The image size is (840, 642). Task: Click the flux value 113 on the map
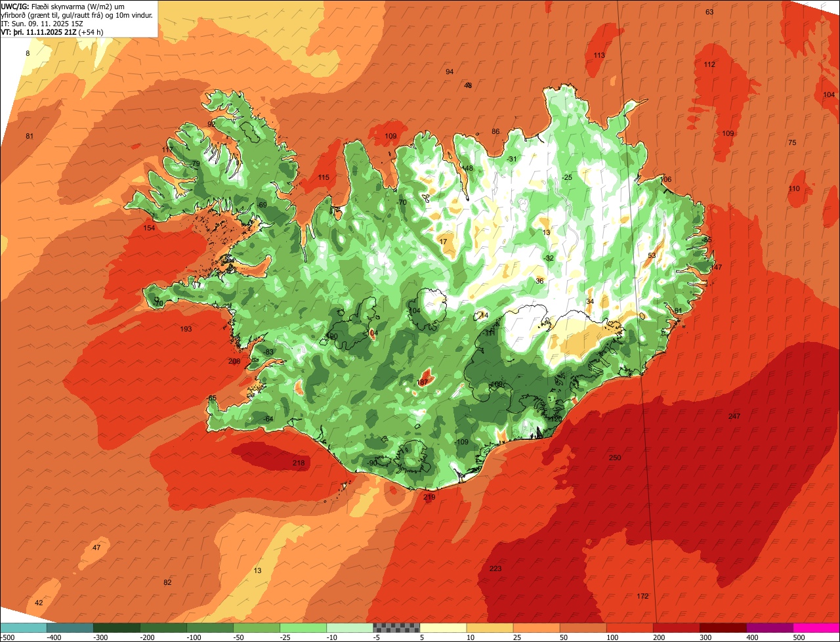point(599,55)
